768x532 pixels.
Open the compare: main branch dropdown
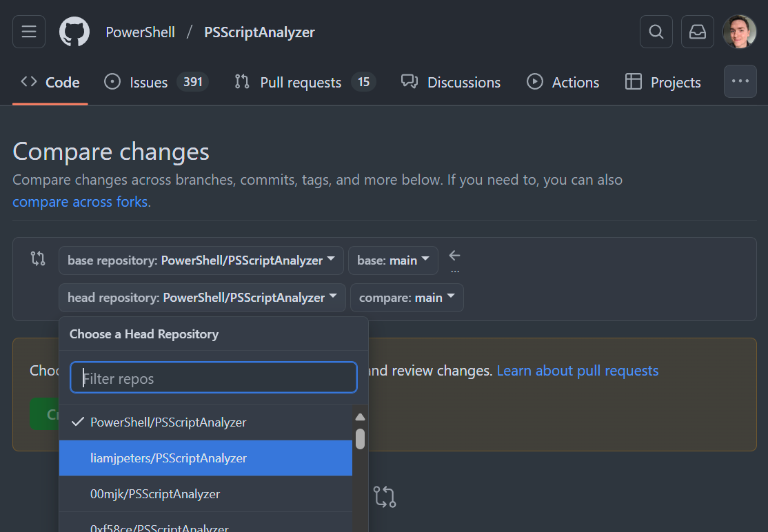(x=407, y=298)
